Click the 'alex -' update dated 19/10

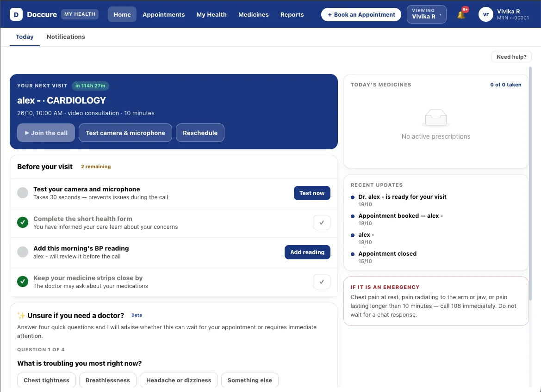[x=366, y=235]
